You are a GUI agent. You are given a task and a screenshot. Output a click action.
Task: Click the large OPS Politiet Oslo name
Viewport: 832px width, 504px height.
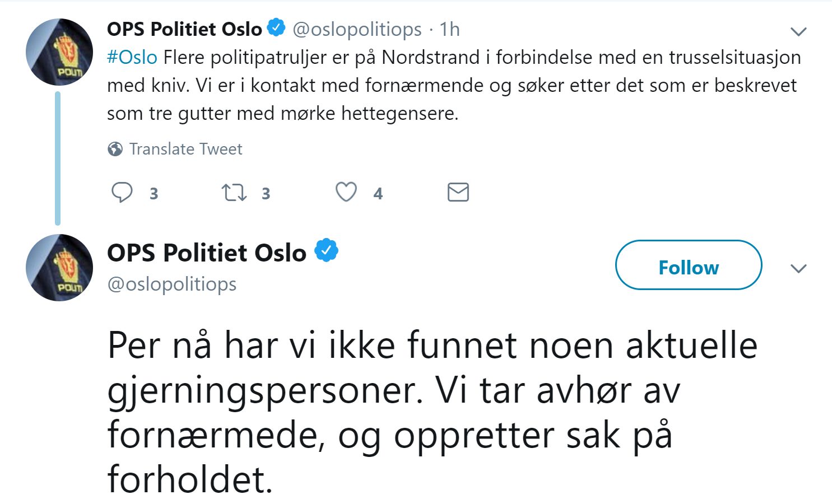(206, 253)
